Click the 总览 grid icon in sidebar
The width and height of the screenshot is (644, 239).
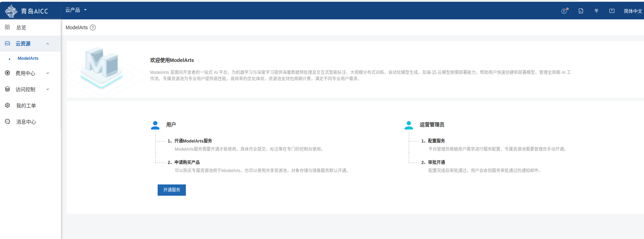[7, 27]
